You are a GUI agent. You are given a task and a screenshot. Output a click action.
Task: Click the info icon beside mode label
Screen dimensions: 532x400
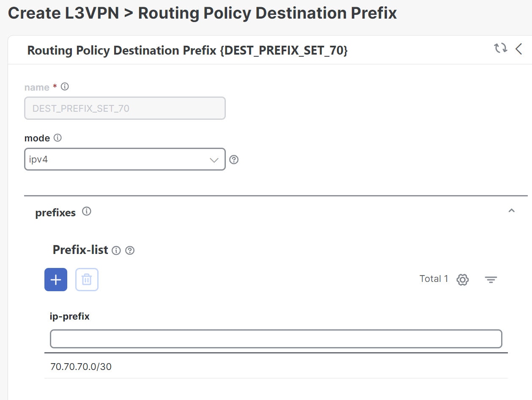point(58,138)
